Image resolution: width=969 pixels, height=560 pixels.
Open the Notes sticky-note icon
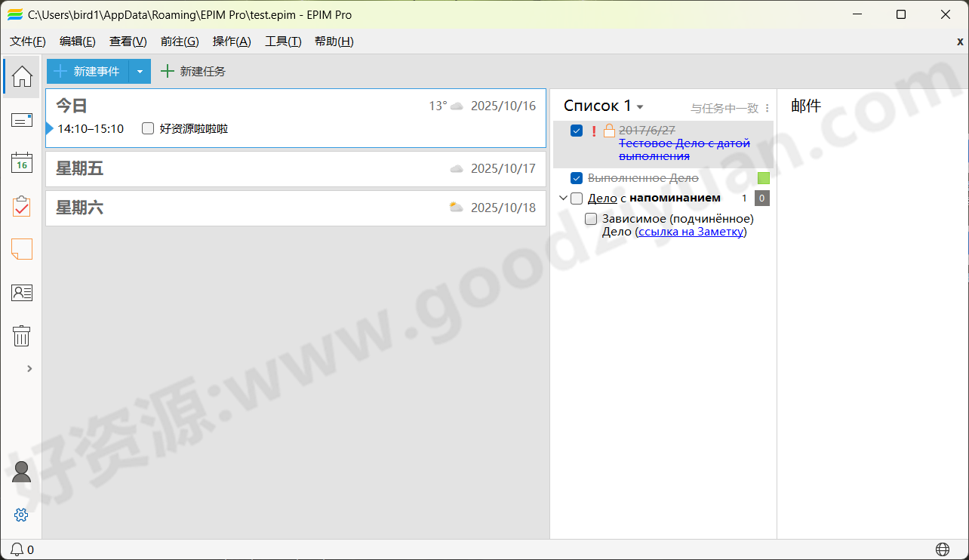point(21,249)
